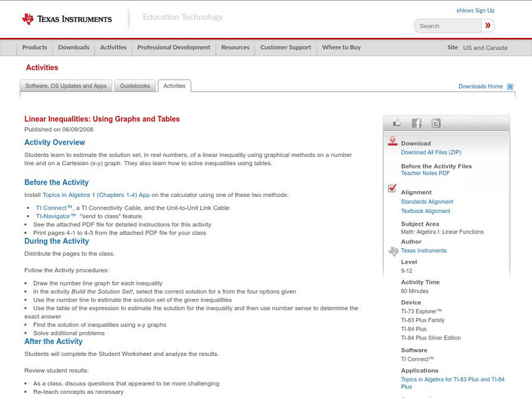This screenshot has width=532, height=398.
Task: Click the After the Activity heading
Action: [53, 341]
